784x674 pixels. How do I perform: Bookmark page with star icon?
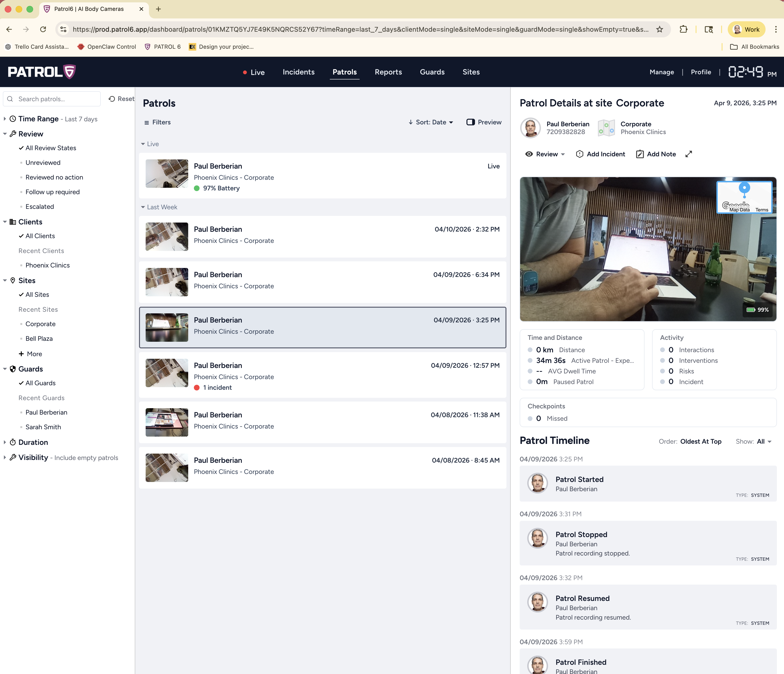[x=659, y=30]
